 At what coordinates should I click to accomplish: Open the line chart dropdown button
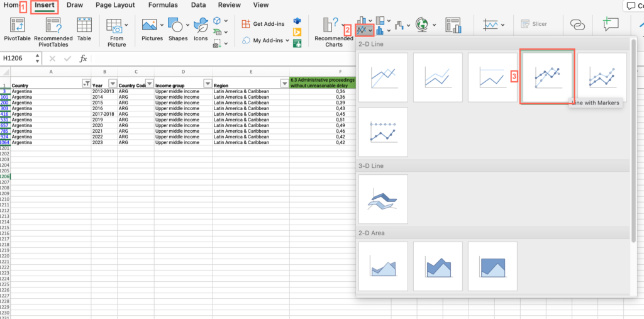(x=365, y=30)
